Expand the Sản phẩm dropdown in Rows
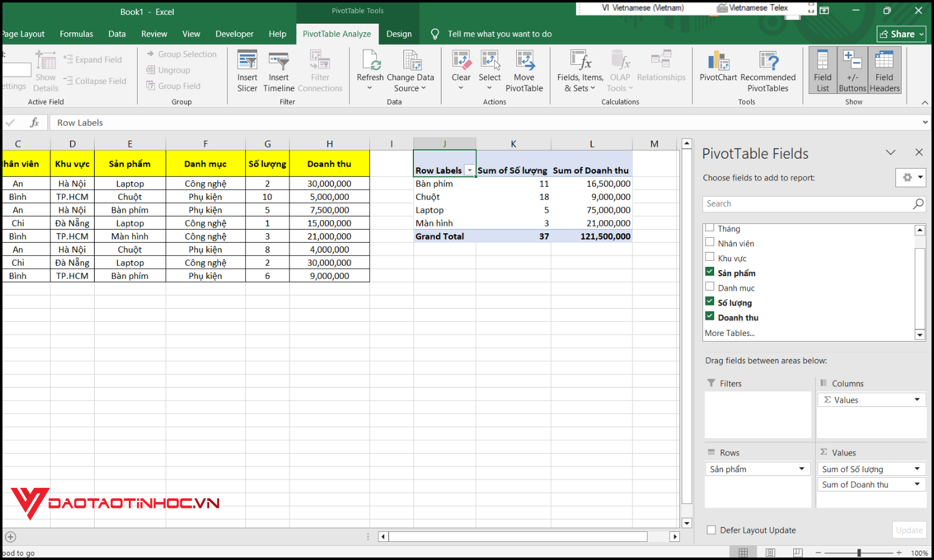This screenshot has height=560, width=934. (x=801, y=469)
